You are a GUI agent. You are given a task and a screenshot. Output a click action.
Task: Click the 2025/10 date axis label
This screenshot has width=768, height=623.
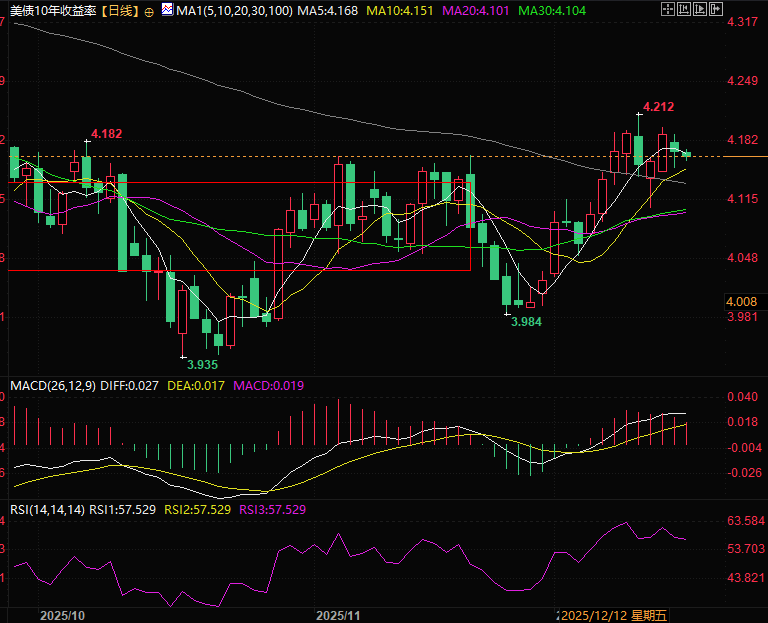(x=62, y=616)
